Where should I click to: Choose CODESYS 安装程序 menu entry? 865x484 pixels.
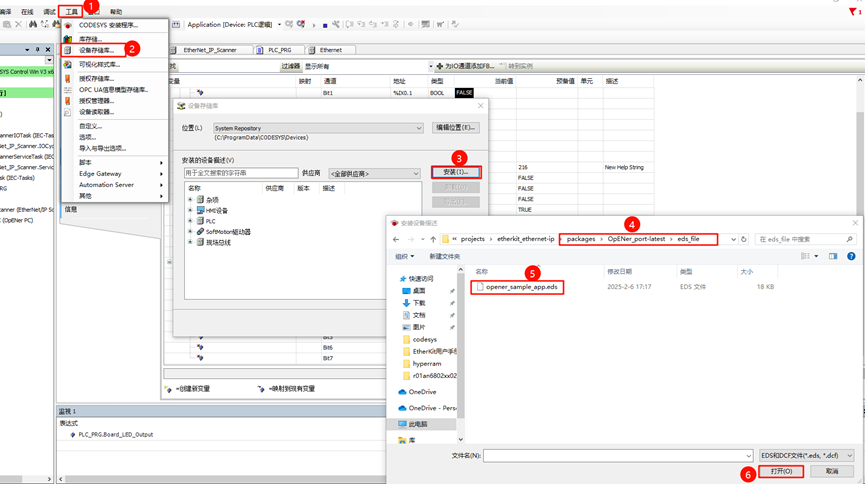108,25
